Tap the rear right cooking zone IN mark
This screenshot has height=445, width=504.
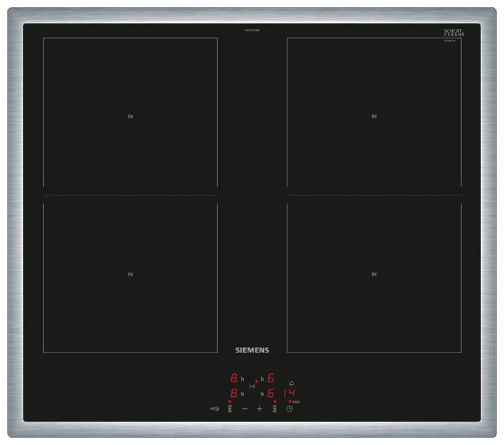pyautogui.click(x=374, y=116)
